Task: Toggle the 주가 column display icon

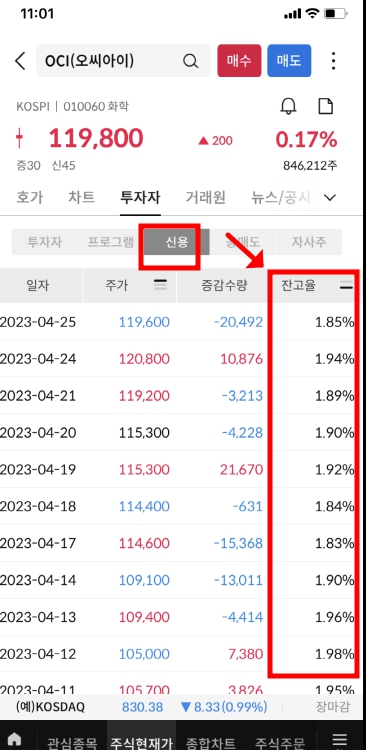Action: click(x=161, y=285)
